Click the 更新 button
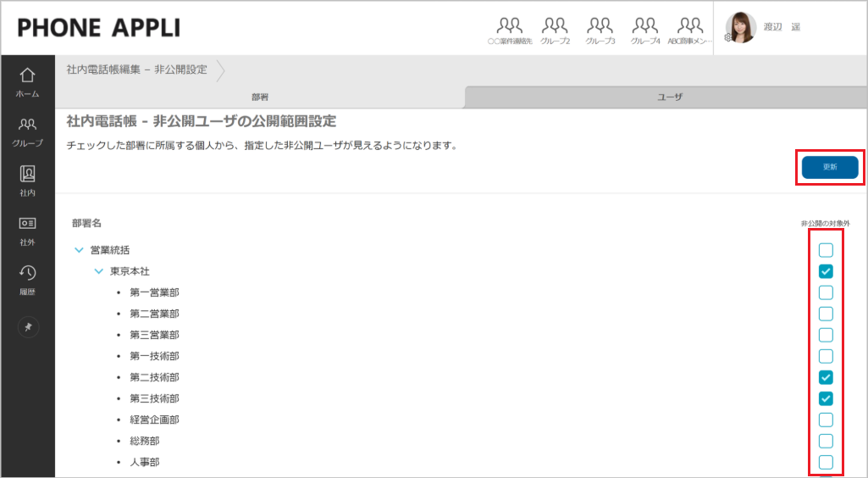Viewport: 868px width, 478px height. [829, 167]
